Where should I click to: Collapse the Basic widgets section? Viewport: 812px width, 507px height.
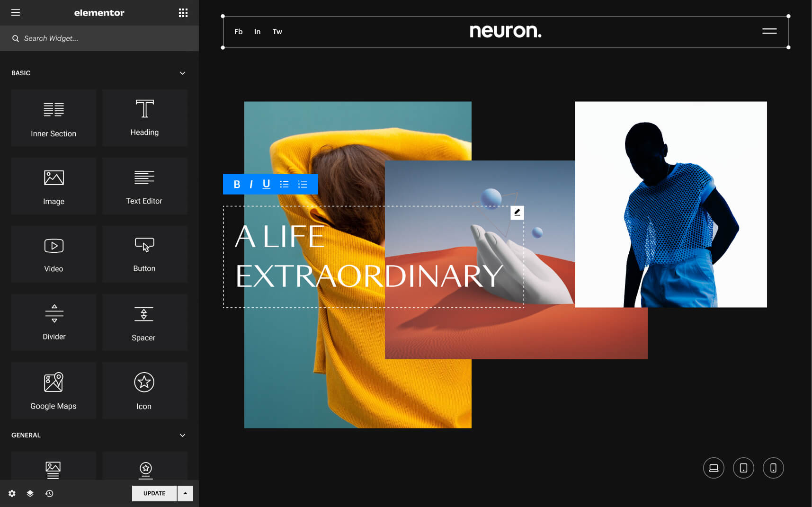tap(182, 73)
